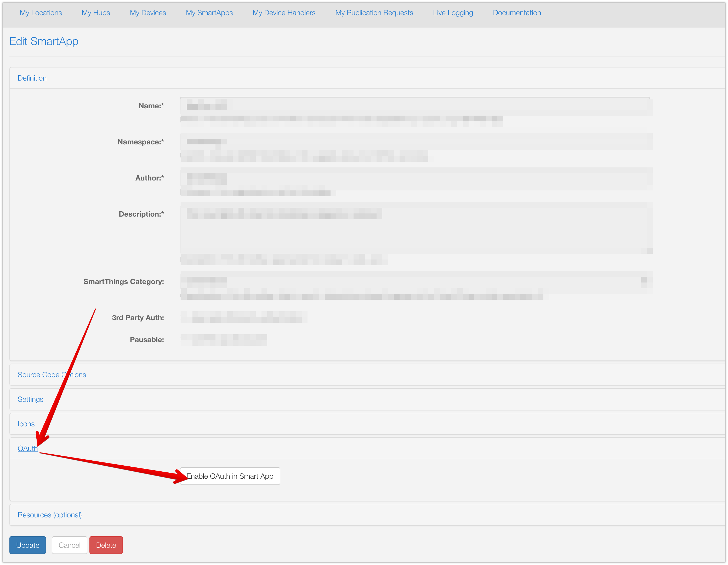
Task: Click Enable OAuth in Smart App
Action: [x=230, y=476]
